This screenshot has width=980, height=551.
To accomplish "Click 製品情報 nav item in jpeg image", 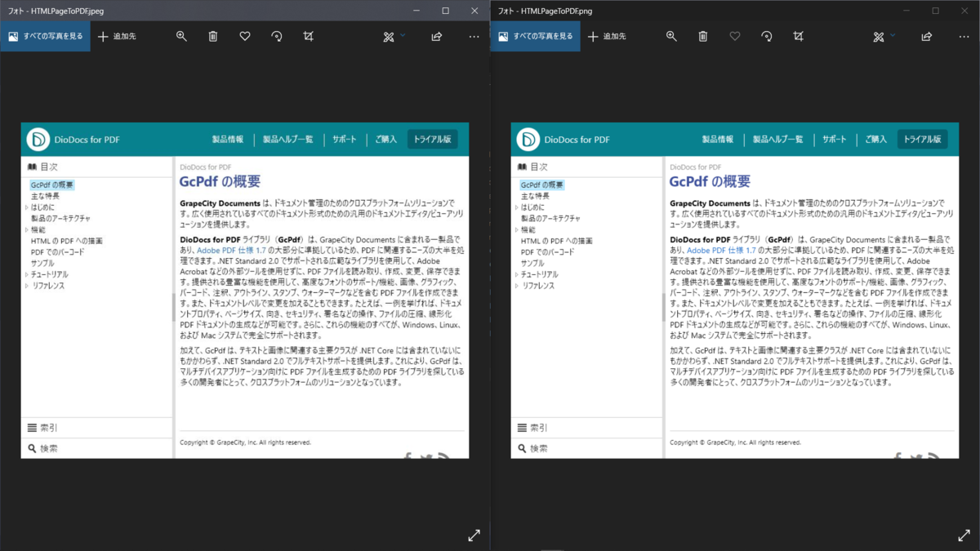I will 228,140.
